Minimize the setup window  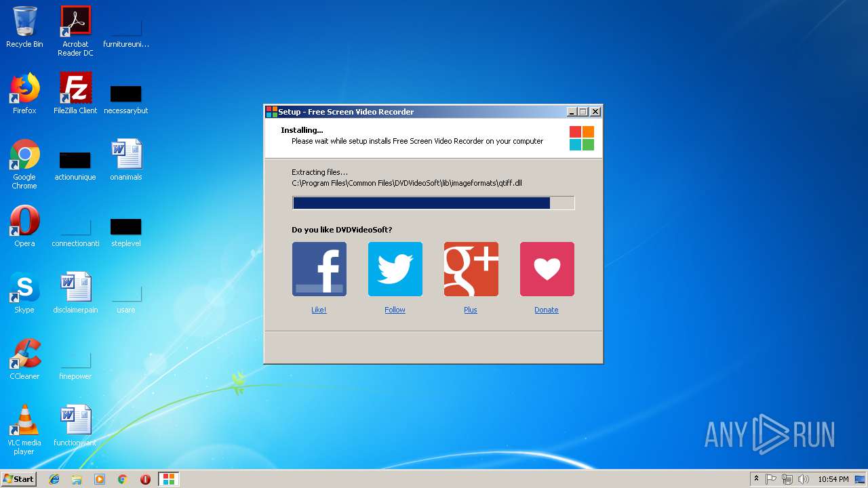click(572, 112)
